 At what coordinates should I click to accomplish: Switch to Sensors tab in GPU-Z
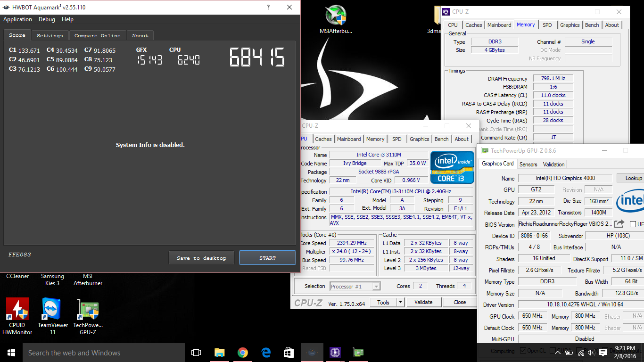(x=528, y=164)
